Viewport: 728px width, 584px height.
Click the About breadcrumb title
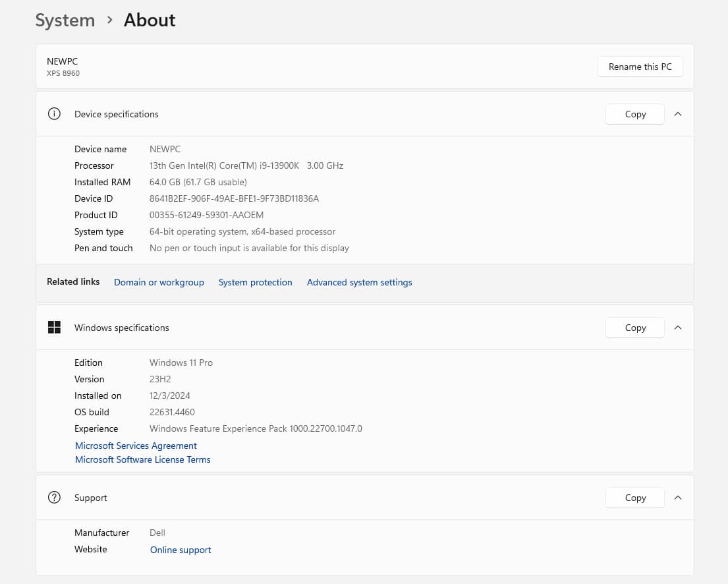click(150, 20)
